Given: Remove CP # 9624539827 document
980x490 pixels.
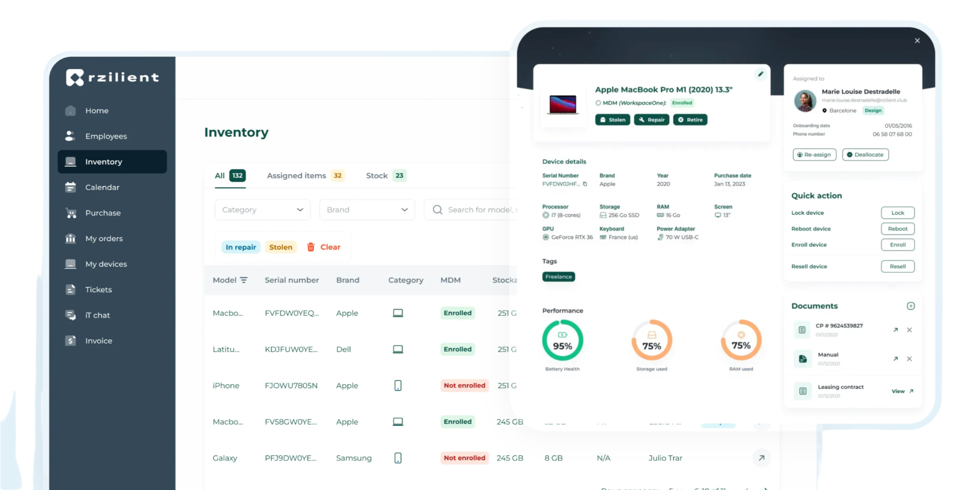Looking at the screenshot, I should 909,330.
